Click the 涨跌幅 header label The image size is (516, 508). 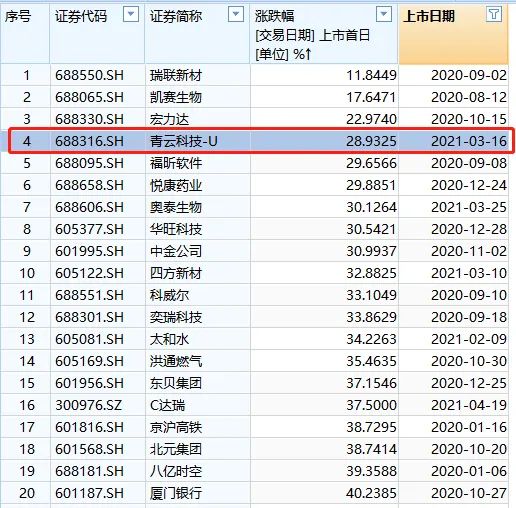275,16
